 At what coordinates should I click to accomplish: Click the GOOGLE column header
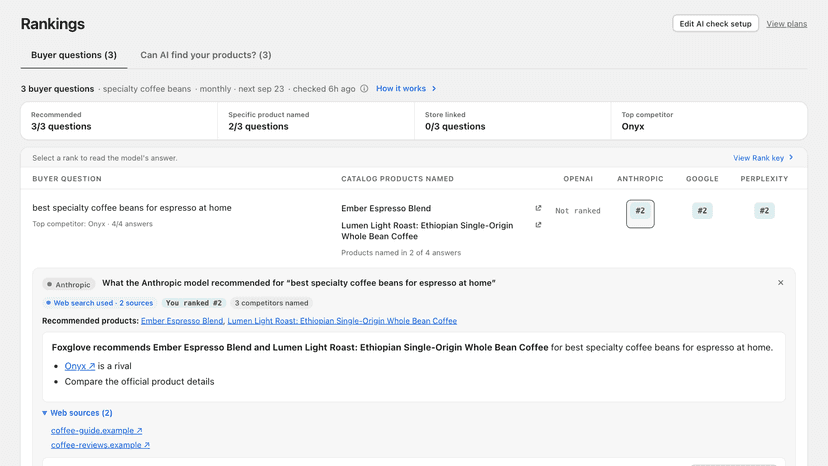tap(702, 179)
